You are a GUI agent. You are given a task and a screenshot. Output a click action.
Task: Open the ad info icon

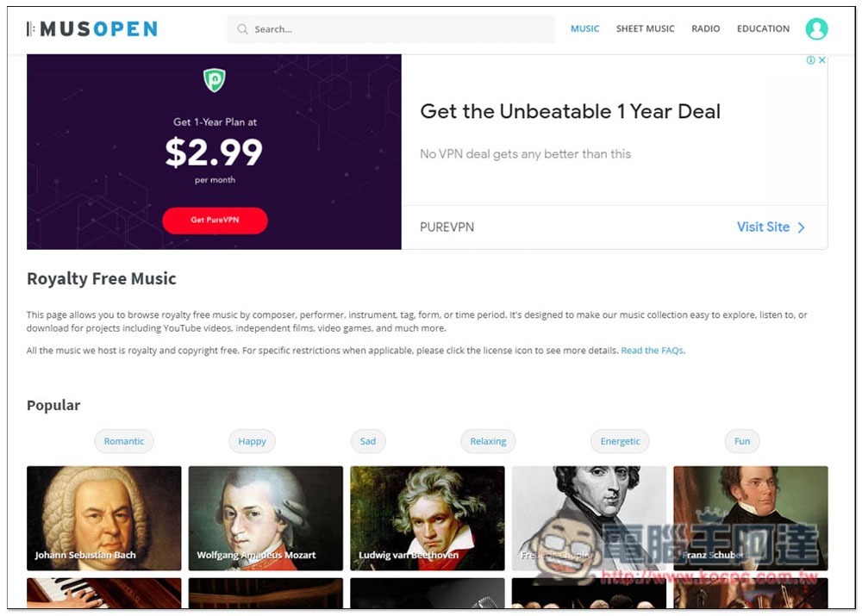810,60
